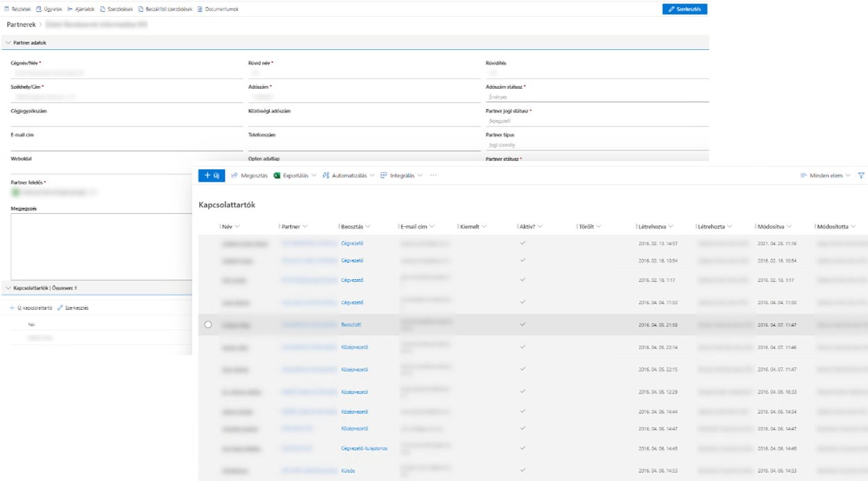Viewport: 868px width, 481px height.
Task: Click the blue Új button
Action: click(212, 176)
